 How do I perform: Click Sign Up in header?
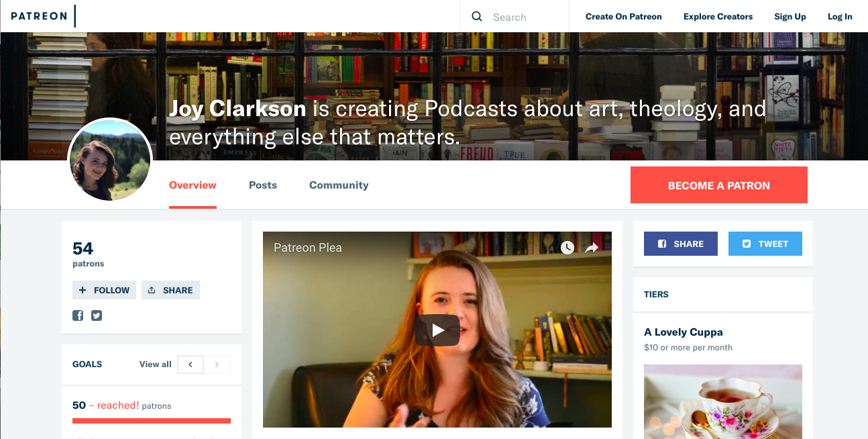pos(790,17)
